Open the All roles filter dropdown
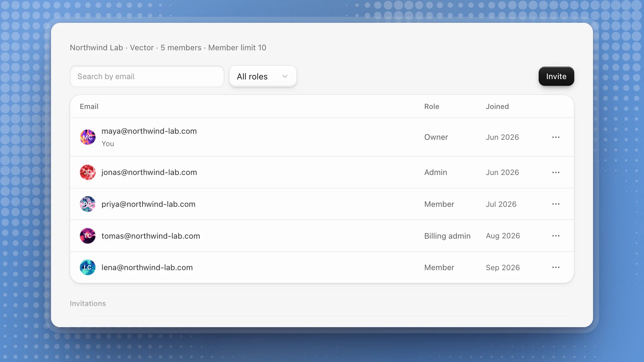The height and width of the screenshot is (362, 644). [x=263, y=76]
